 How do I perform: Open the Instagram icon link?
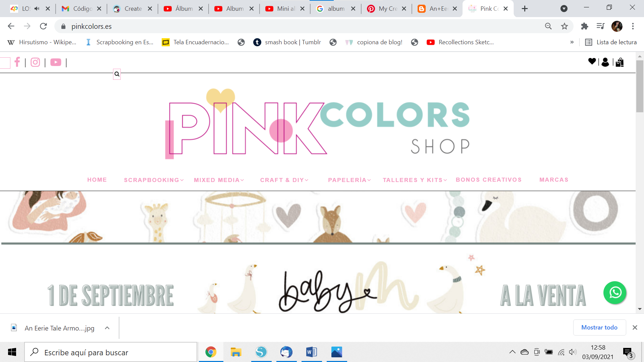(x=35, y=62)
